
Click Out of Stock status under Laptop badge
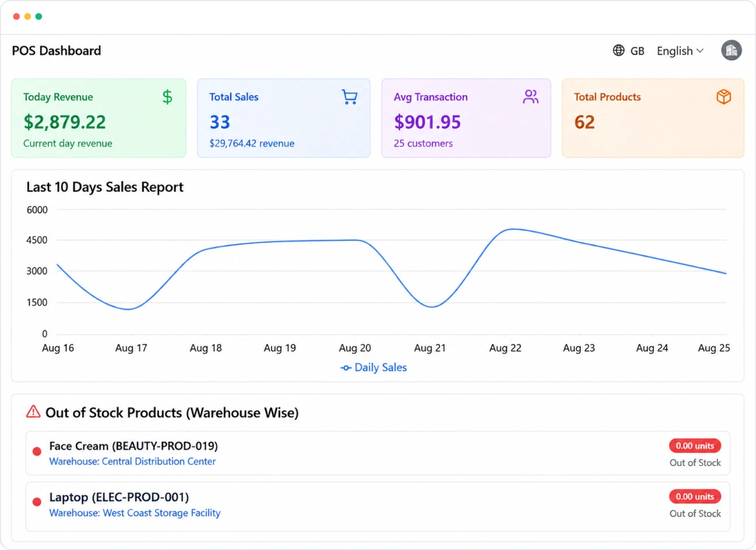[x=695, y=514]
